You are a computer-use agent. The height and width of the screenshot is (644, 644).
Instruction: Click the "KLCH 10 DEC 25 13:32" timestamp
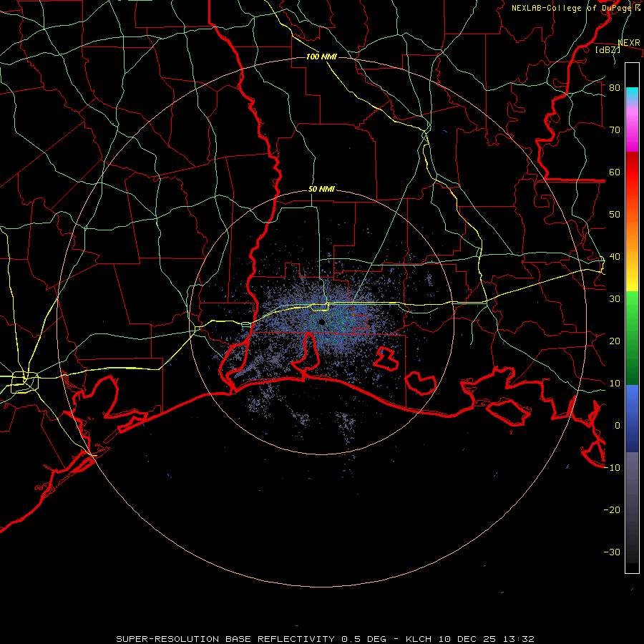tap(470, 639)
